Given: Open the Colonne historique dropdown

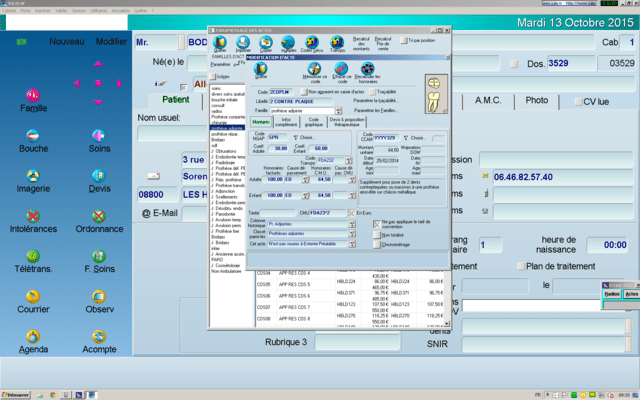Looking at the screenshot, I should tap(352, 226).
